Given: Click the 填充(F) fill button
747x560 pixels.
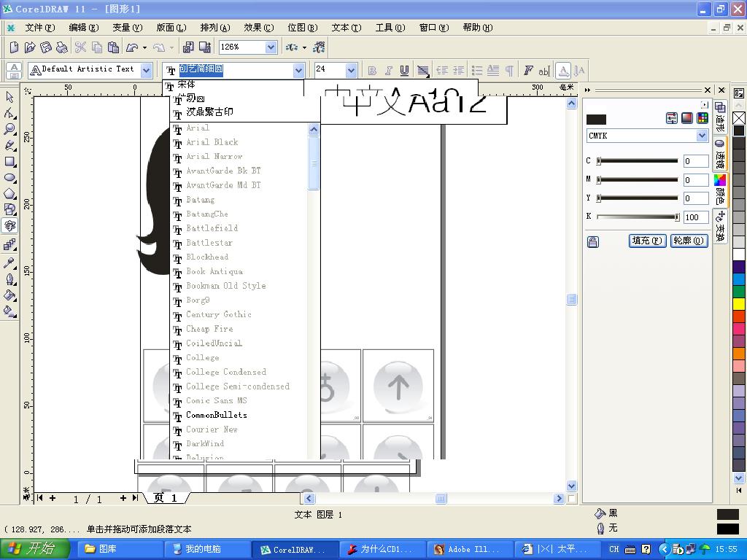Looking at the screenshot, I should coord(647,241).
